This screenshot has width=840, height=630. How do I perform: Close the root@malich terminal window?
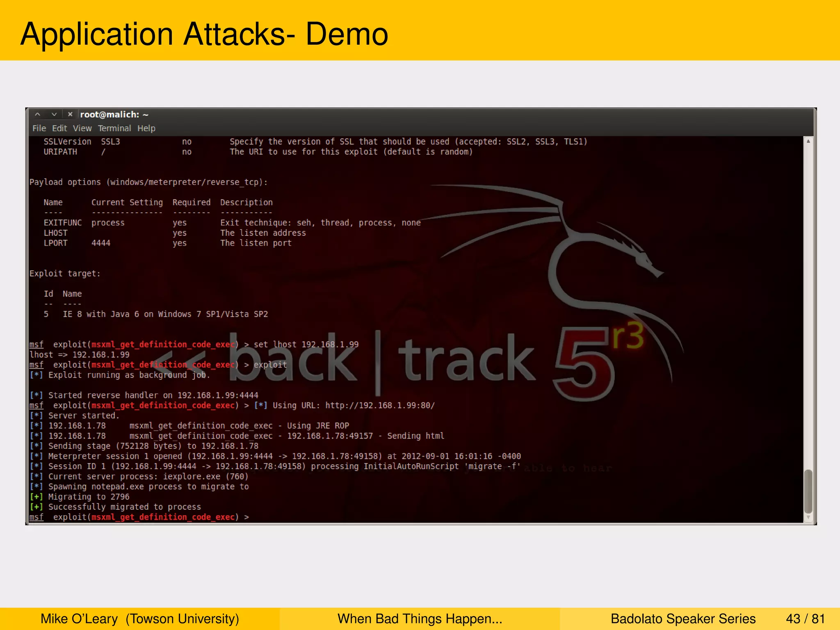[x=70, y=114]
